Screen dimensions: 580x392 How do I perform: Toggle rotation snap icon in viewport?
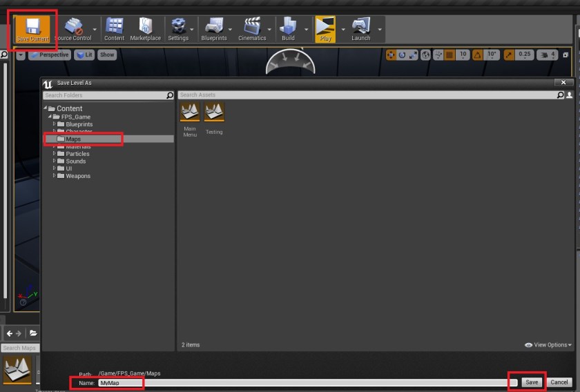[x=476, y=55]
